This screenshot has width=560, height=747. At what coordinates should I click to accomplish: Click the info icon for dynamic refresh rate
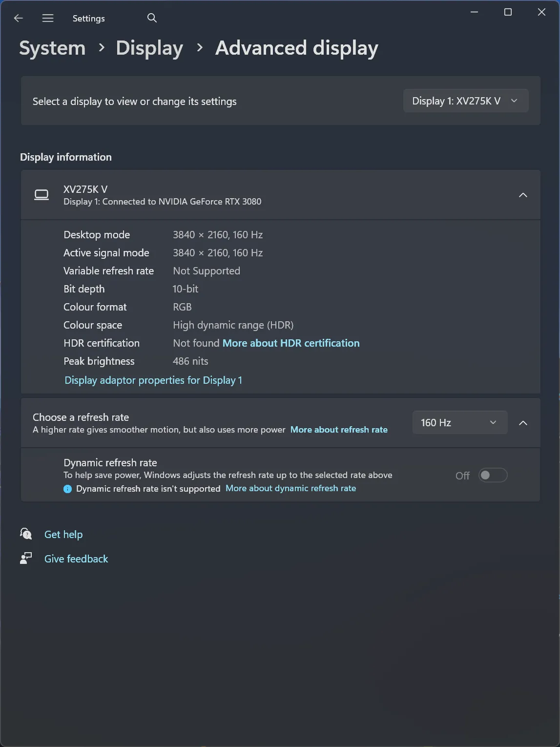coord(68,489)
